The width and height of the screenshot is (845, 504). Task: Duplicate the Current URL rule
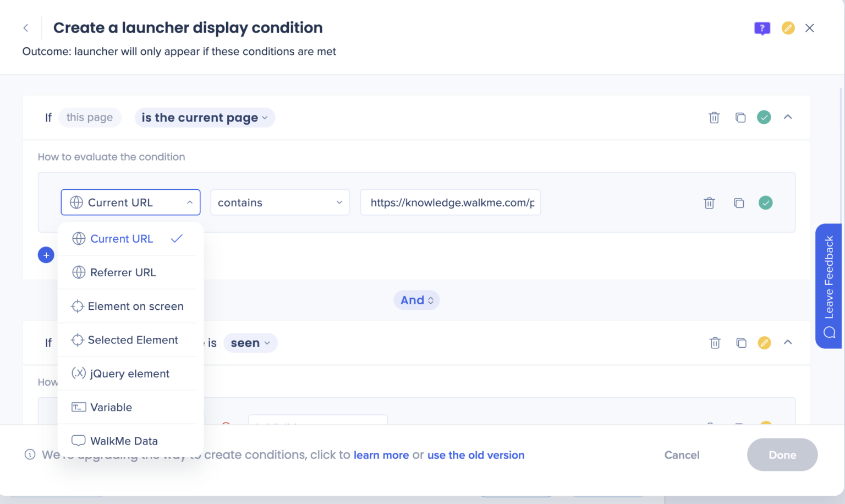click(739, 202)
